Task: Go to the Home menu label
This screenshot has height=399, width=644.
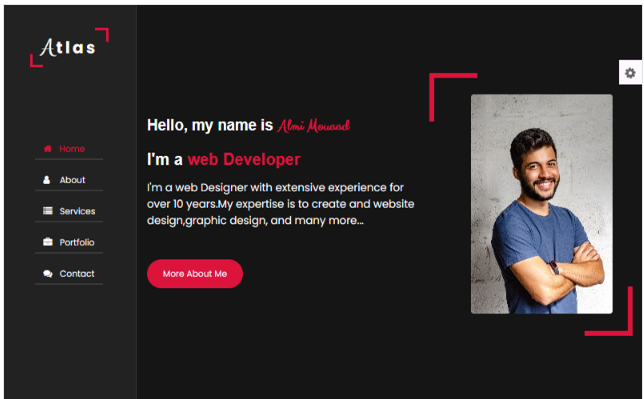Action: point(72,149)
